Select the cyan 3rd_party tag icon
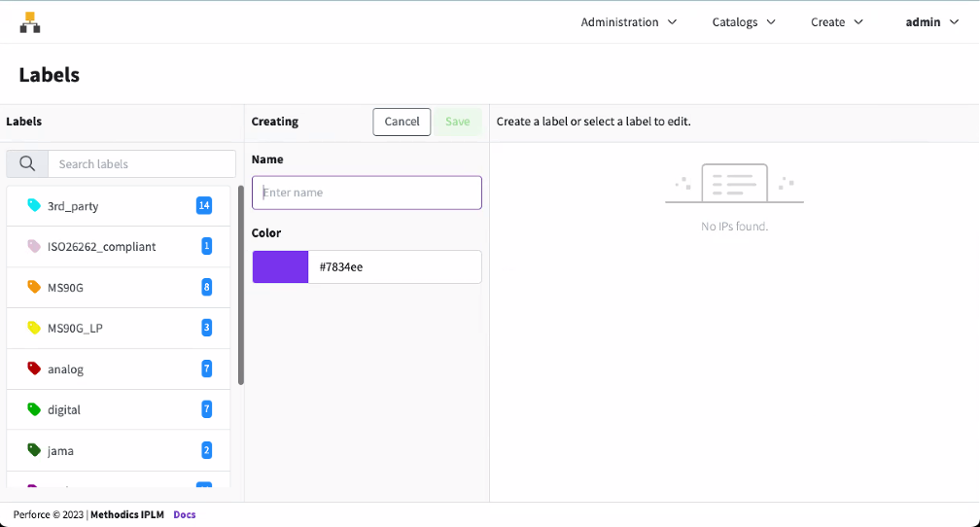The height and width of the screenshot is (527, 980). [34, 206]
